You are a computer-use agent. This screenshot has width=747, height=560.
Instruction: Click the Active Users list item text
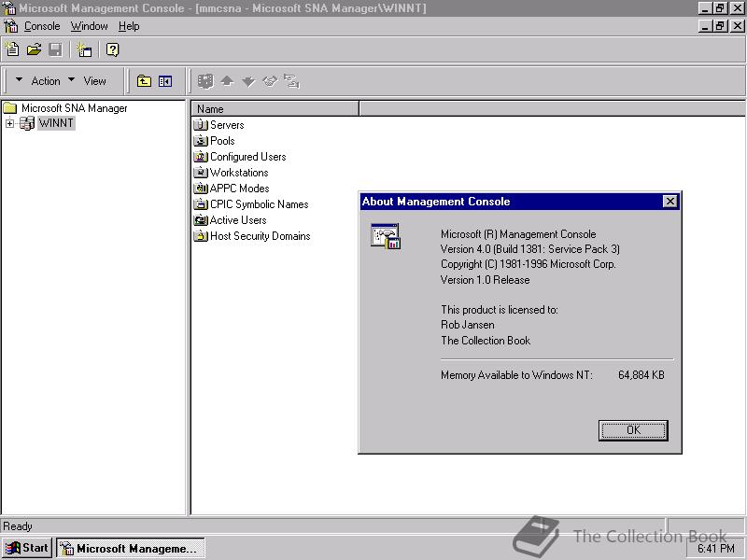click(238, 220)
